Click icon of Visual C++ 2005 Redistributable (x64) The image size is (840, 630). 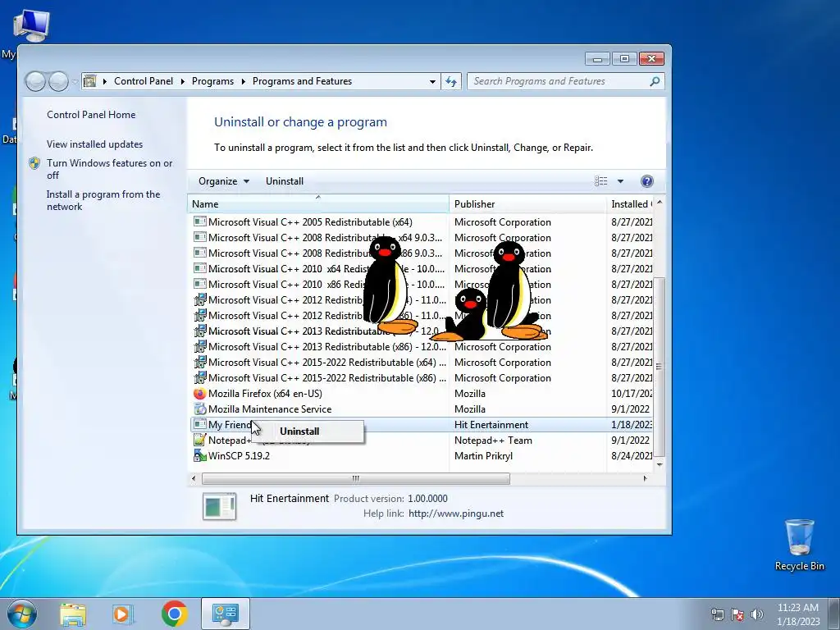pos(200,221)
